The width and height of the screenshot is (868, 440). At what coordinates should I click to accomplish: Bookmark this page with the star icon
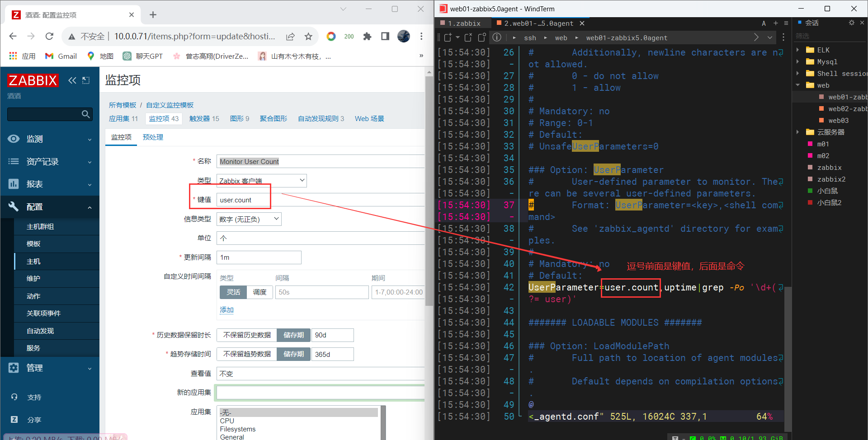pyautogui.click(x=308, y=37)
